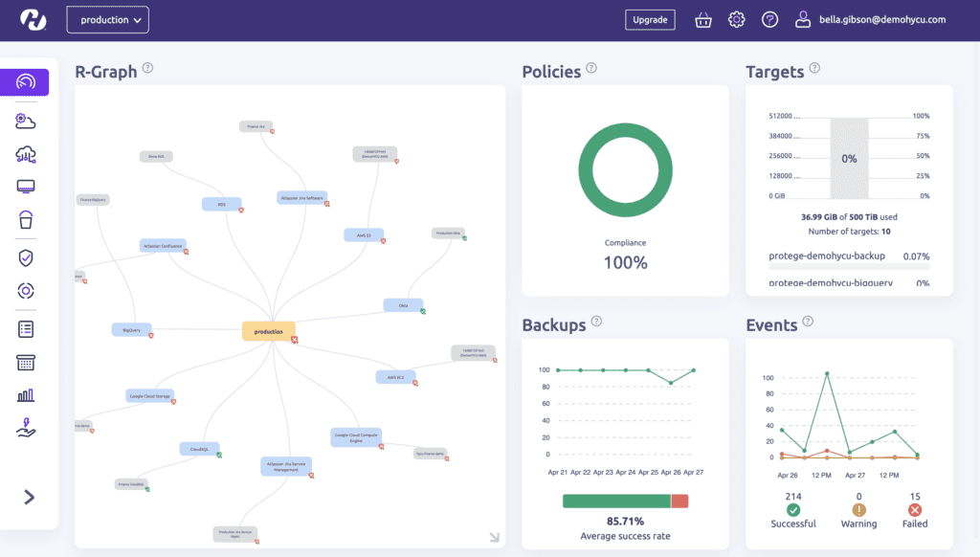Open the bar chart reports sidebar icon
Image resolution: width=980 pixels, height=557 pixels.
(x=26, y=395)
